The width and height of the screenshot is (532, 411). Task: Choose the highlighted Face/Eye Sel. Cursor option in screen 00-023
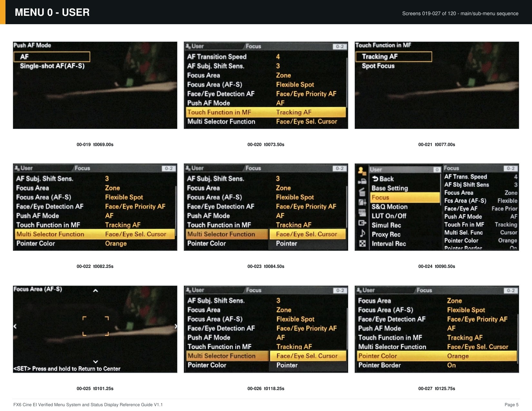[307, 234]
